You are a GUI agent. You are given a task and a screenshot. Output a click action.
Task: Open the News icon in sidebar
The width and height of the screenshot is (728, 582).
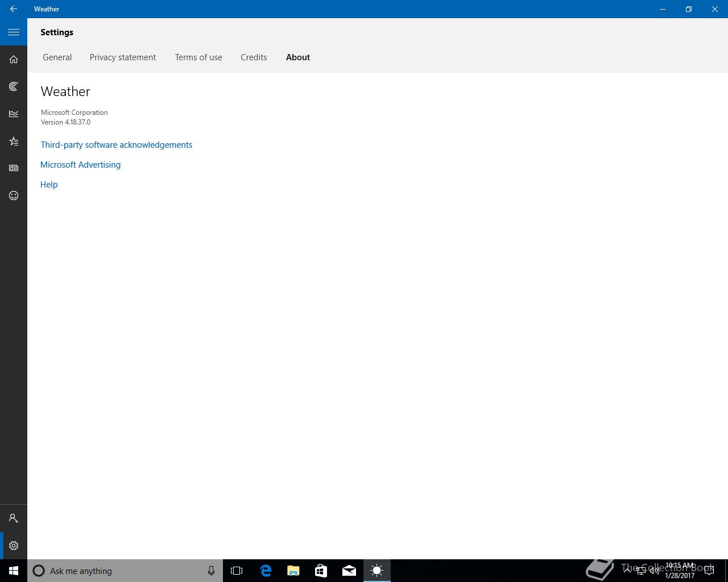pos(14,168)
